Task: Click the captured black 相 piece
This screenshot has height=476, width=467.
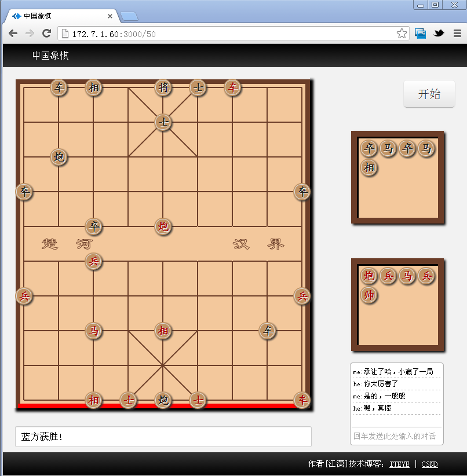Action: [x=369, y=167]
